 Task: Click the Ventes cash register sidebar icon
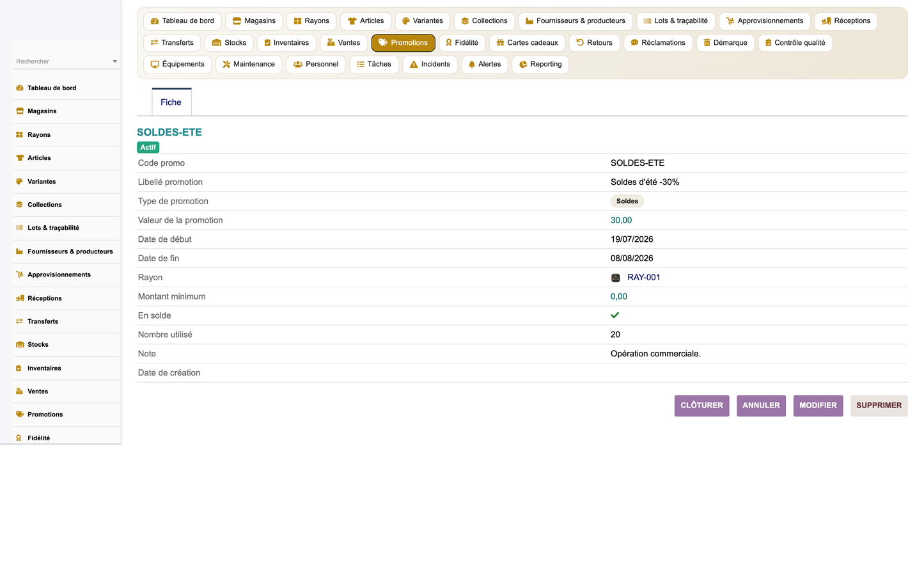[x=20, y=392]
